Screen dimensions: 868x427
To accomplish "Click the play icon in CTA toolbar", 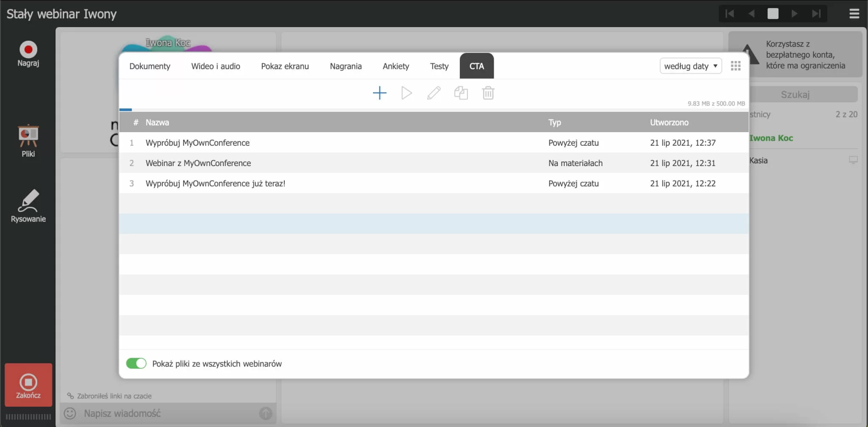I will point(406,93).
